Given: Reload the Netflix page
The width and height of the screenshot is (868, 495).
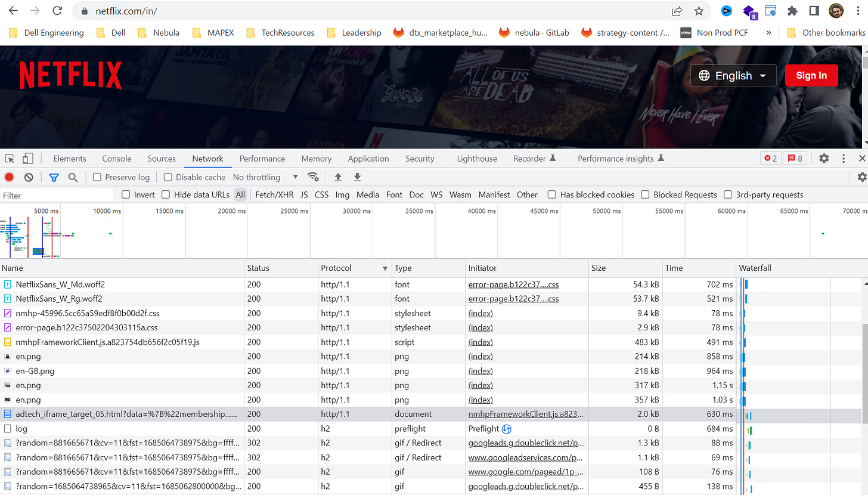Looking at the screenshot, I should [57, 11].
